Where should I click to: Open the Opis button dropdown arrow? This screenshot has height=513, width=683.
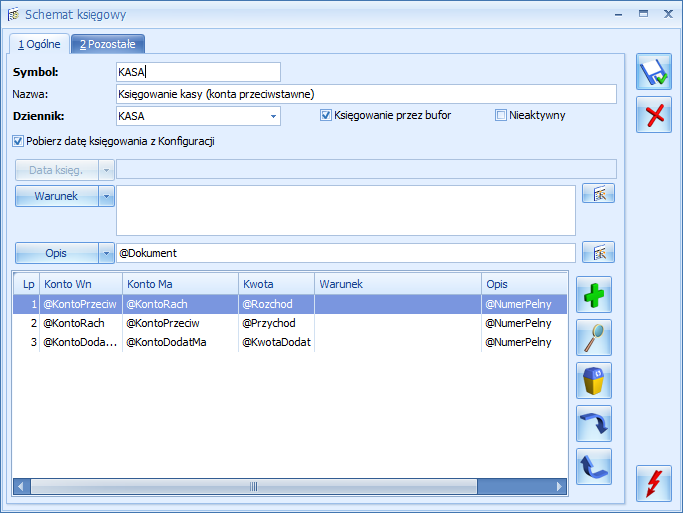pos(106,253)
